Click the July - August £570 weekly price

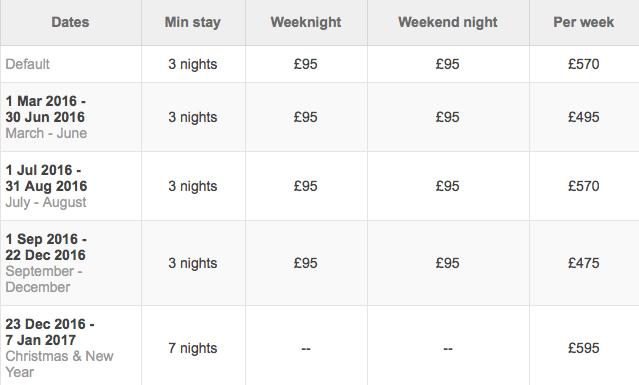pos(584,186)
